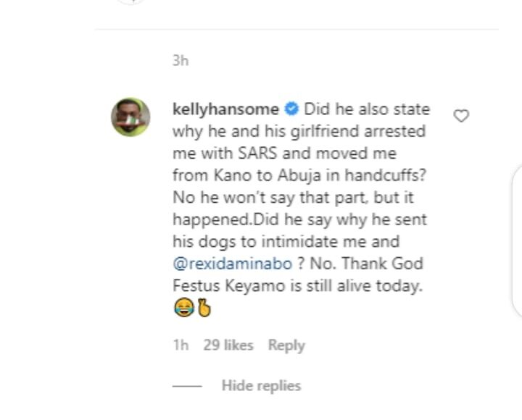Click the 1h timestamp under the comment
The width and height of the screenshot is (522, 420).
pyautogui.click(x=181, y=345)
